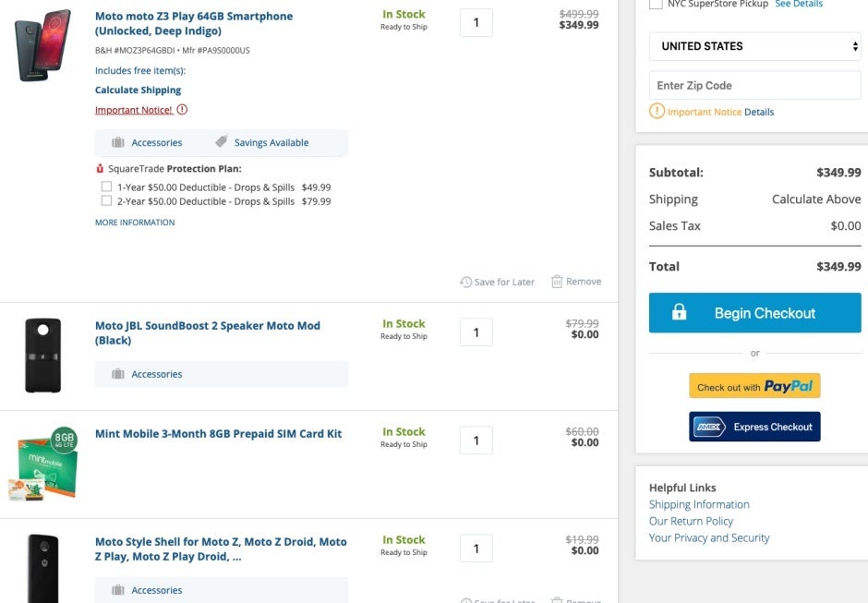The image size is (868, 603).
Task: Click the Sales Tax $0.00 value
Action: (846, 225)
